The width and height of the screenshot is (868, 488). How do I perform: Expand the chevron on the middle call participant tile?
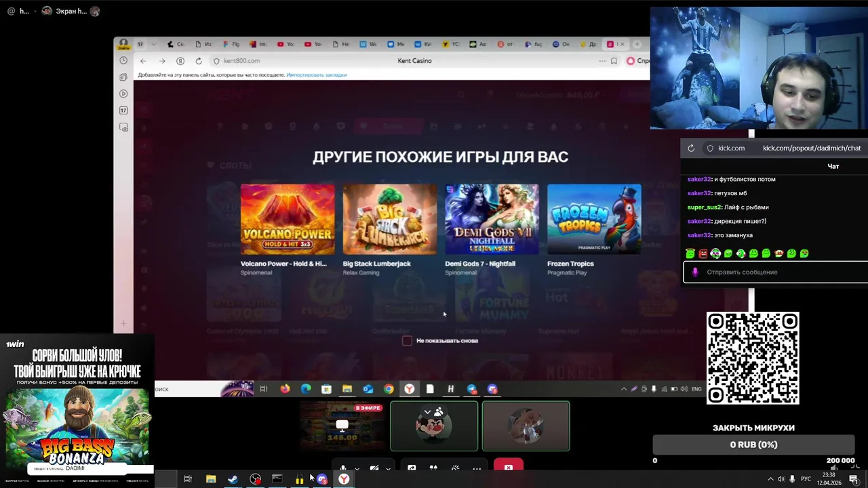(x=427, y=411)
